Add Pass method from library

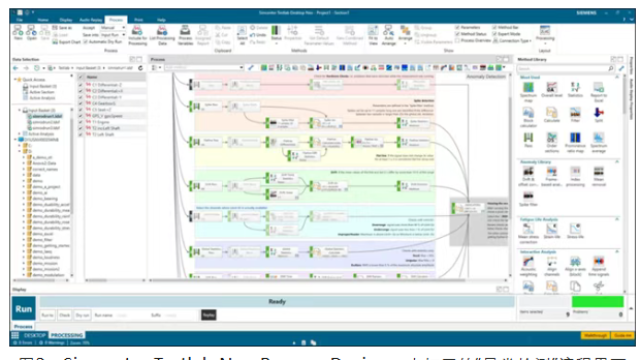click(x=529, y=140)
